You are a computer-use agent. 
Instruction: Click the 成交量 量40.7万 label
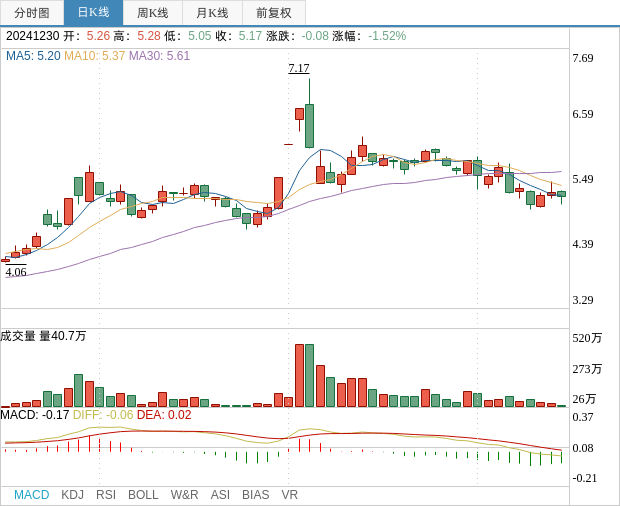(43, 336)
